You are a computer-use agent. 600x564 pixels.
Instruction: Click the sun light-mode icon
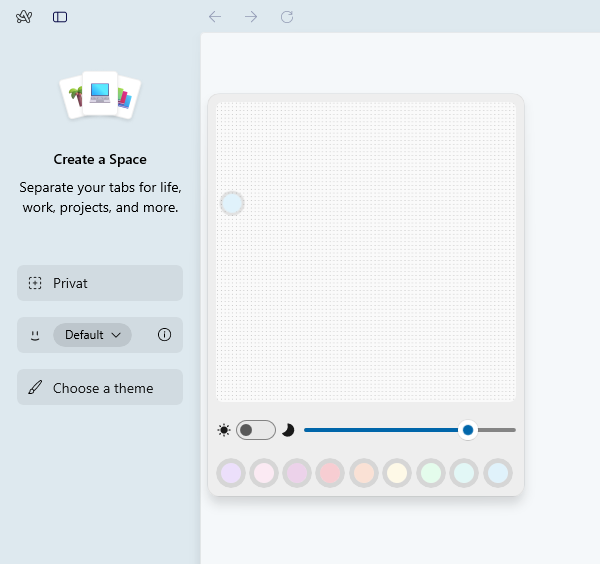coord(223,430)
